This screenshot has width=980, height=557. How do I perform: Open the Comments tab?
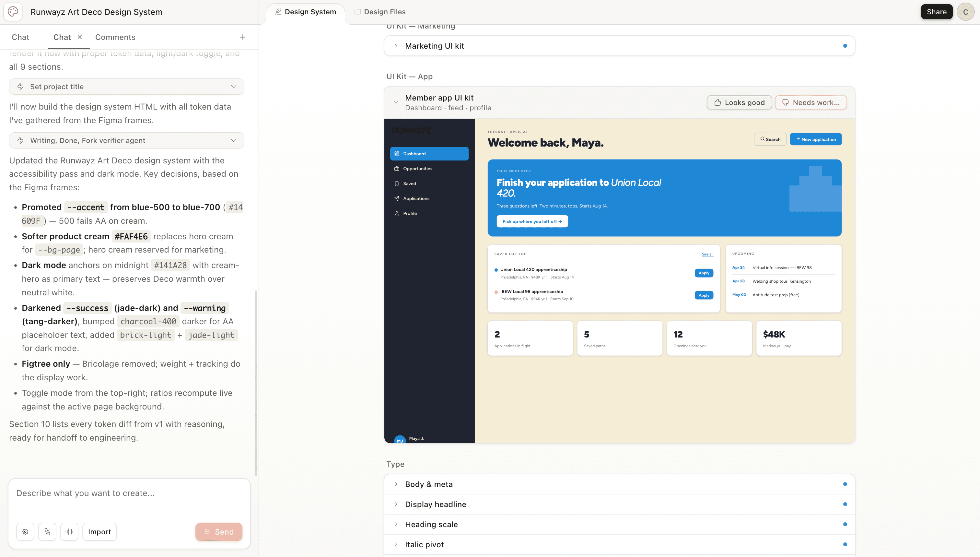(115, 37)
